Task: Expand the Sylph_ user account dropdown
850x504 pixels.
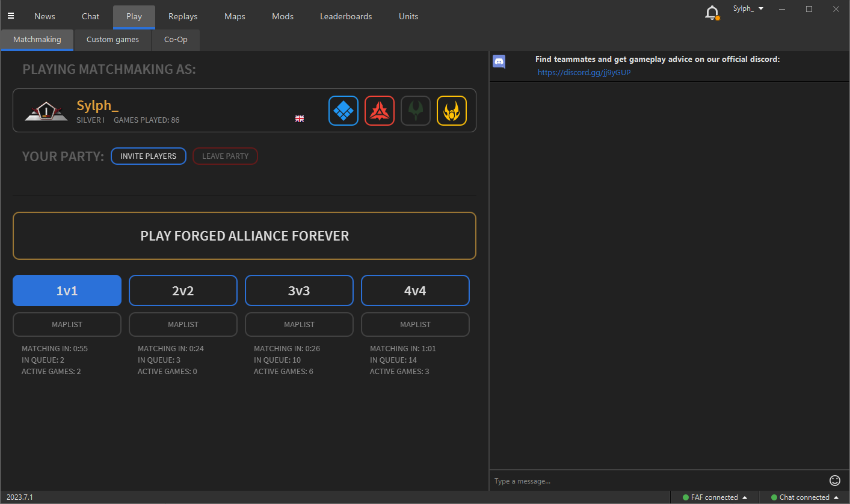Action: (x=748, y=9)
